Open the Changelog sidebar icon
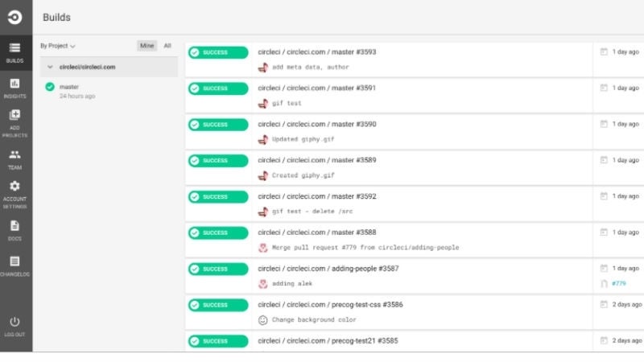 pyautogui.click(x=14, y=261)
